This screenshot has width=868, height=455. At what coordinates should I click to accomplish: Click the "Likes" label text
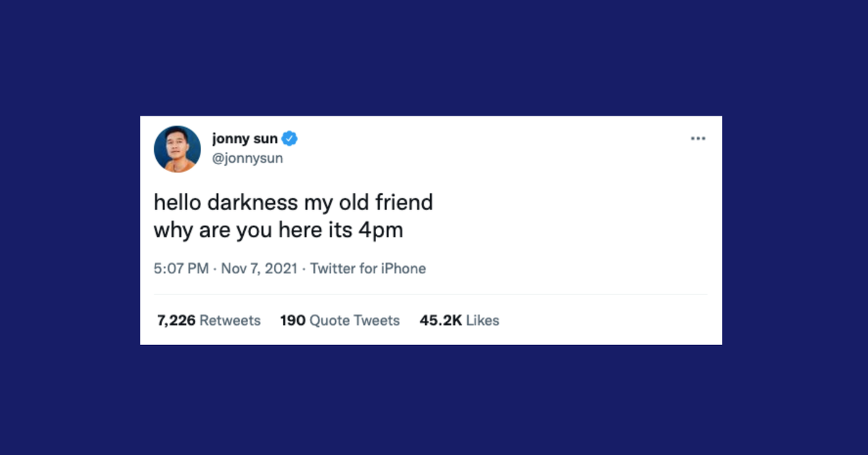coord(482,320)
